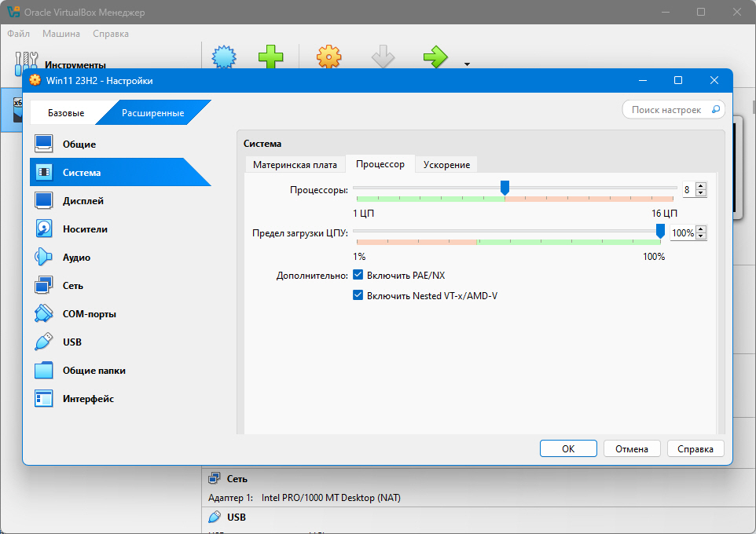Select the Дисплей monitor icon
756x534 pixels.
pyautogui.click(x=44, y=200)
